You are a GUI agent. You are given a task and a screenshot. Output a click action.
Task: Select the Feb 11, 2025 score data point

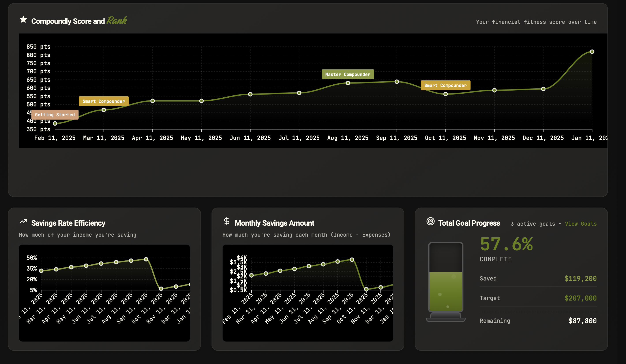(55, 123)
